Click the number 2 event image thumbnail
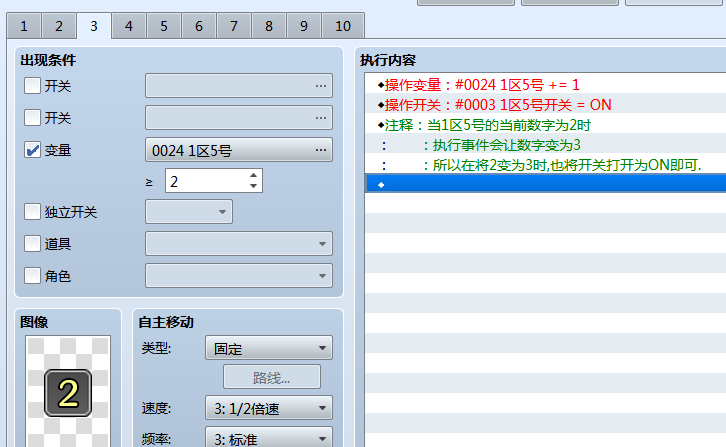This screenshot has width=726, height=447. click(68, 392)
